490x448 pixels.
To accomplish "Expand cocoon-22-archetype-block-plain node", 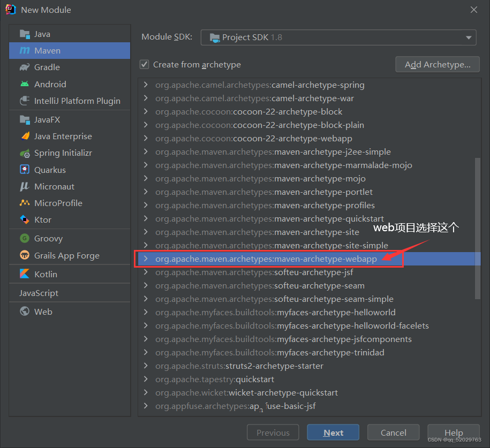I will [x=146, y=125].
